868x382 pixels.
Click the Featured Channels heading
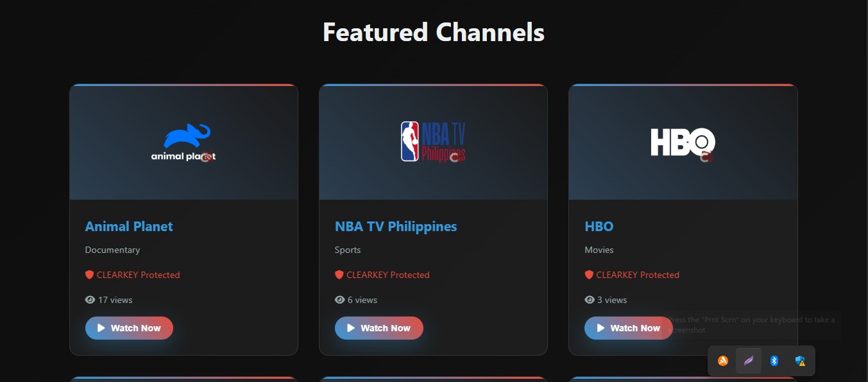(x=434, y=32)
